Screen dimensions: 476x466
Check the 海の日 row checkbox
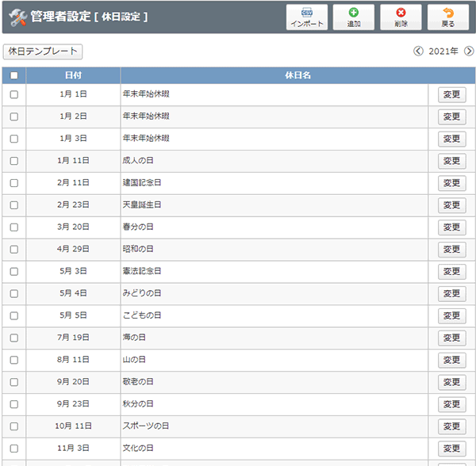[14, 338]
